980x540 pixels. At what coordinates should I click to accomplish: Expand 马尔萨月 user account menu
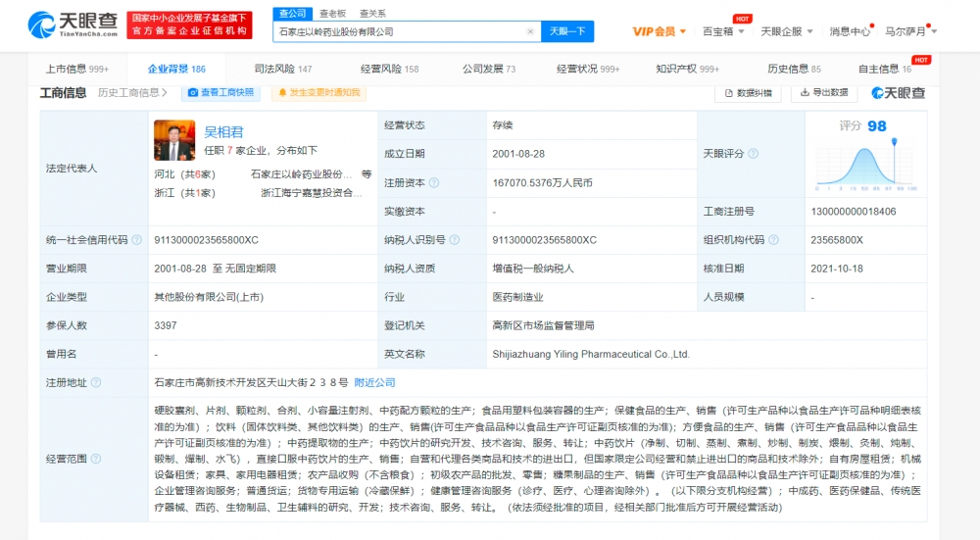pyautogui.click(x=910, y=31)
